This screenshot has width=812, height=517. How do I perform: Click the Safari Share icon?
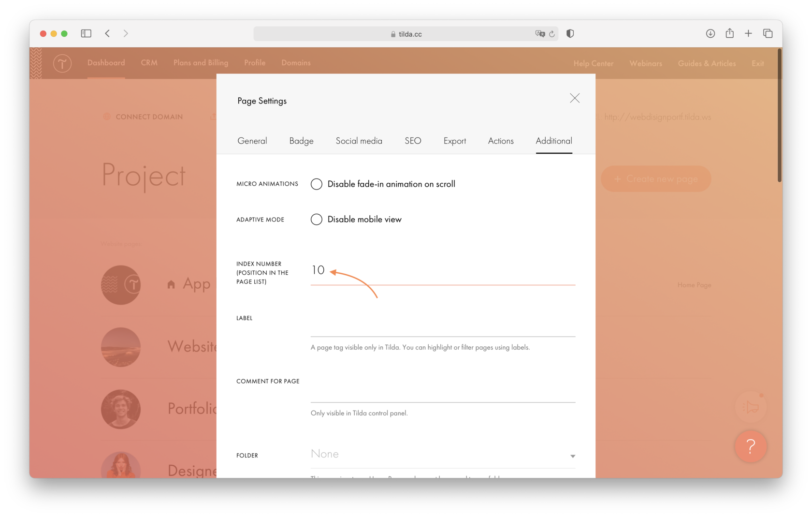(729, 33)
